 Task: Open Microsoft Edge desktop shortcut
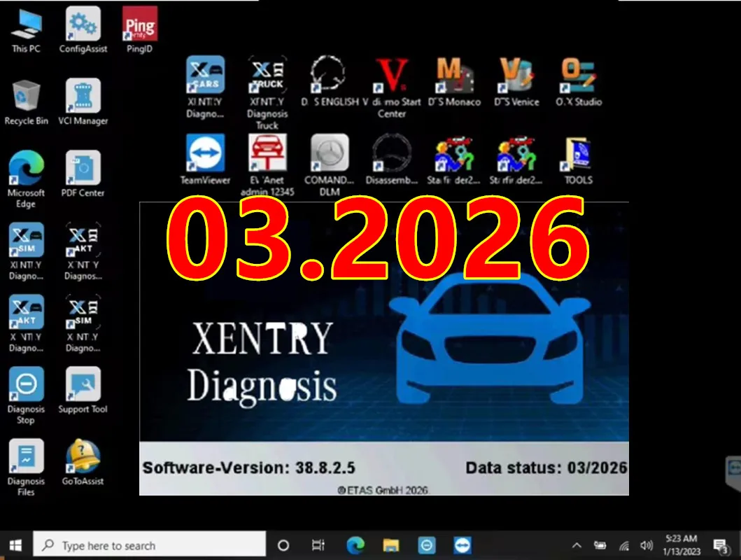[26, 180]
